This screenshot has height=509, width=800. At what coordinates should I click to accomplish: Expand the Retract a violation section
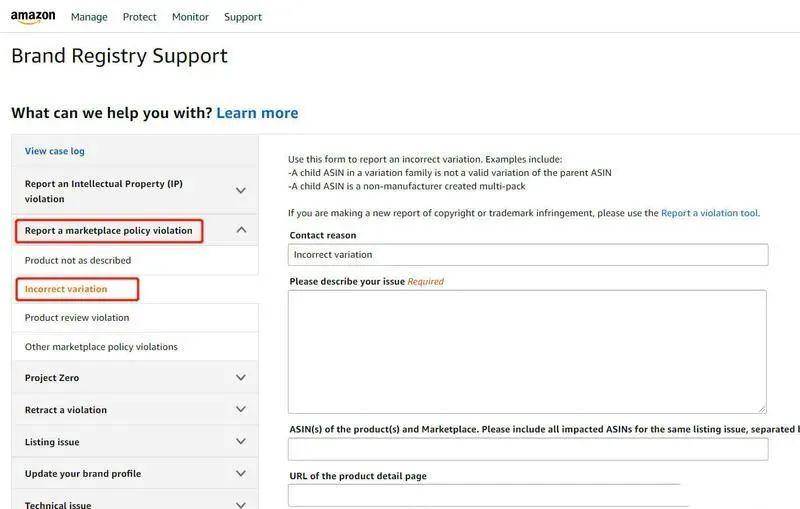tap(134, 410)
